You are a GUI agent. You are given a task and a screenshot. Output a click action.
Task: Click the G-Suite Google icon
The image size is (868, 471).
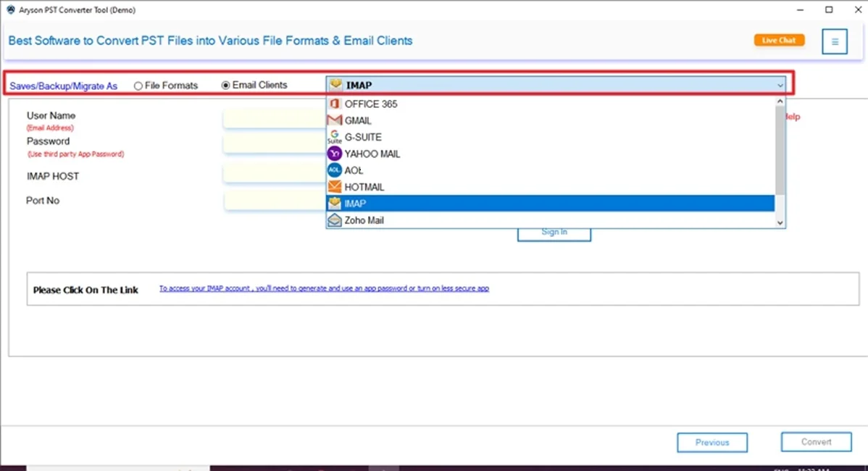pos(334,137)
